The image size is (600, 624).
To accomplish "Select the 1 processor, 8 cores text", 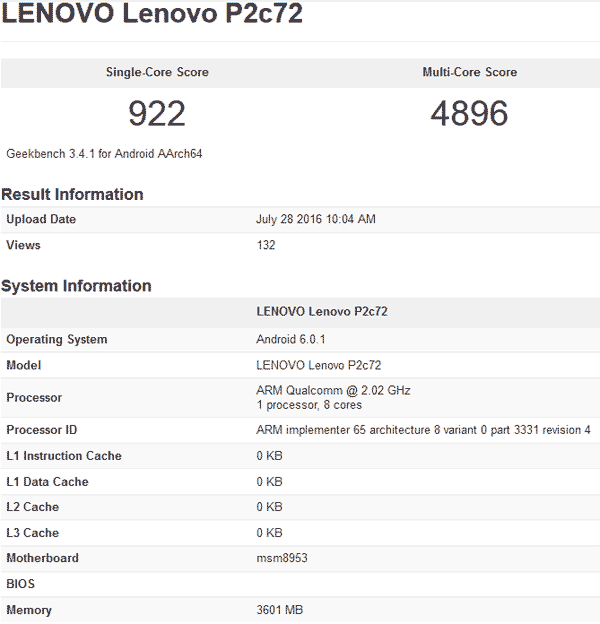I will [309, 405].
